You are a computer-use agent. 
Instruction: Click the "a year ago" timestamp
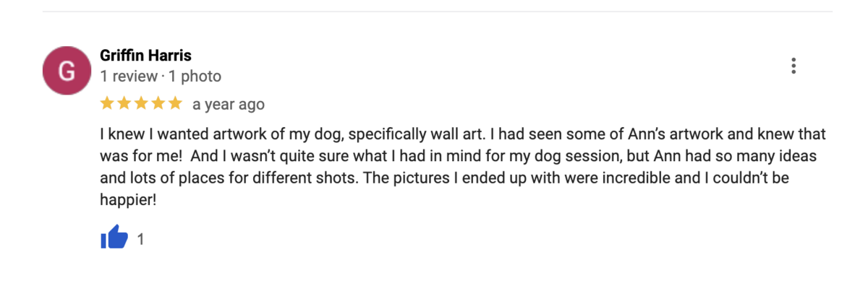(229, 105)
